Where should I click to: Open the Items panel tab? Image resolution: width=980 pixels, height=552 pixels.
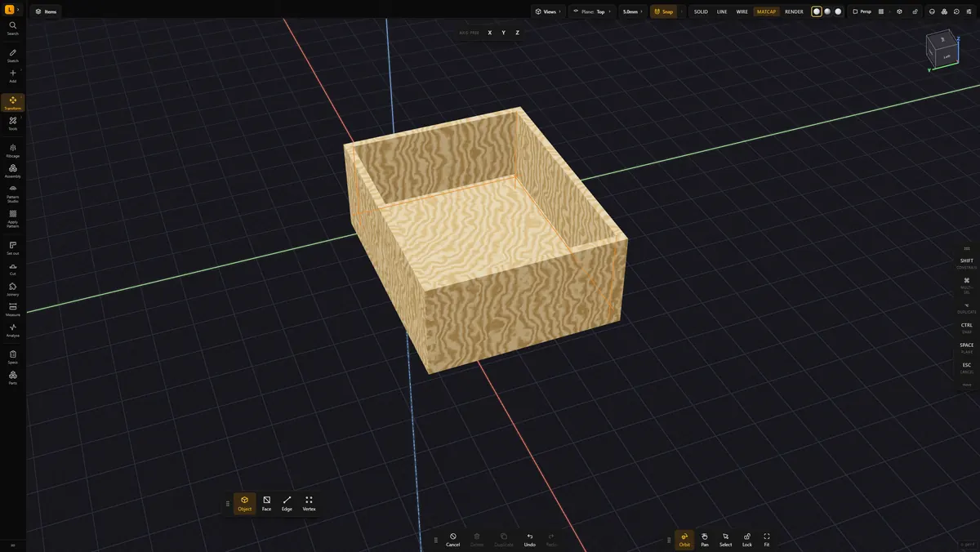coord(46,11)
